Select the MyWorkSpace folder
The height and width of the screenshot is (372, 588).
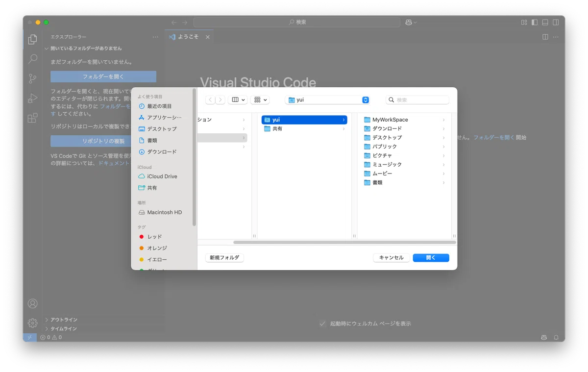[404, 120]
